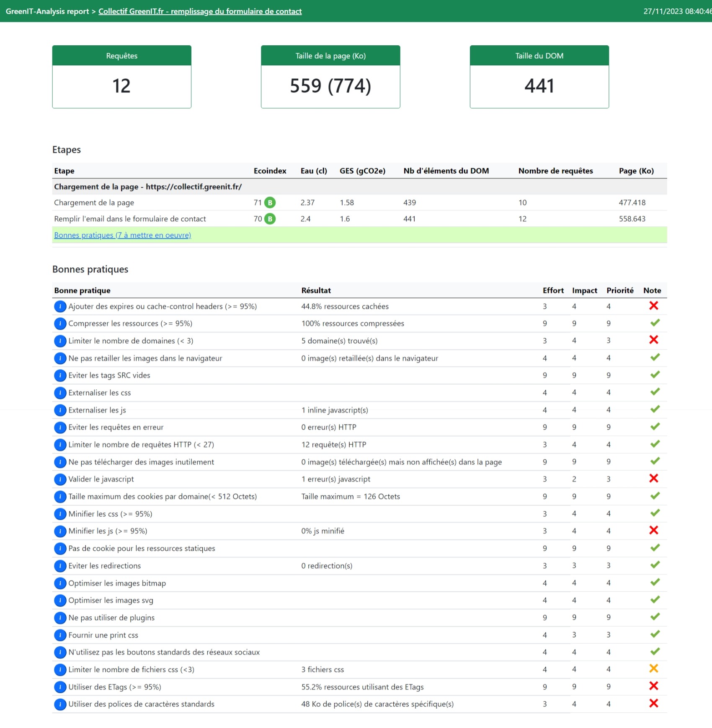
Task: Select '1 erreur(s) javascript' result text
Action: [x=336, y=479]
